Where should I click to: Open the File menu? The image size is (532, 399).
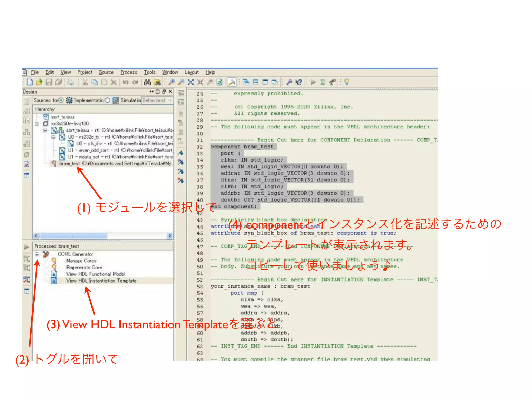35,72
